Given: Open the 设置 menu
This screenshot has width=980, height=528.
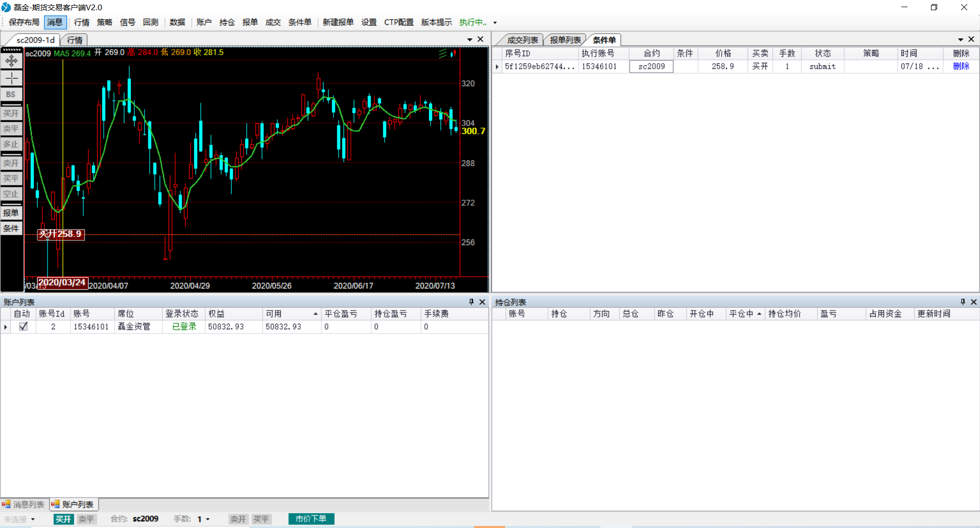Looking at the screenshot, I should [x=369, y=22].
